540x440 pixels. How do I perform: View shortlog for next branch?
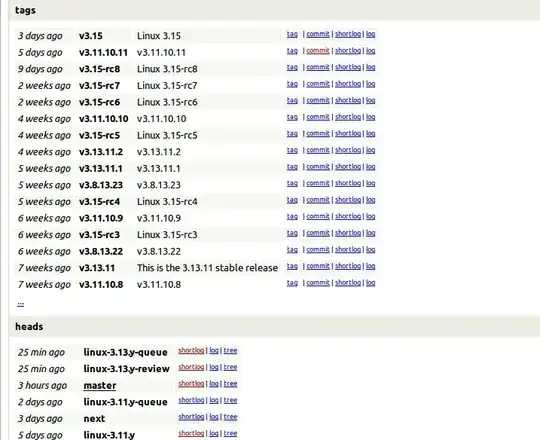click(x=191, y=417)
